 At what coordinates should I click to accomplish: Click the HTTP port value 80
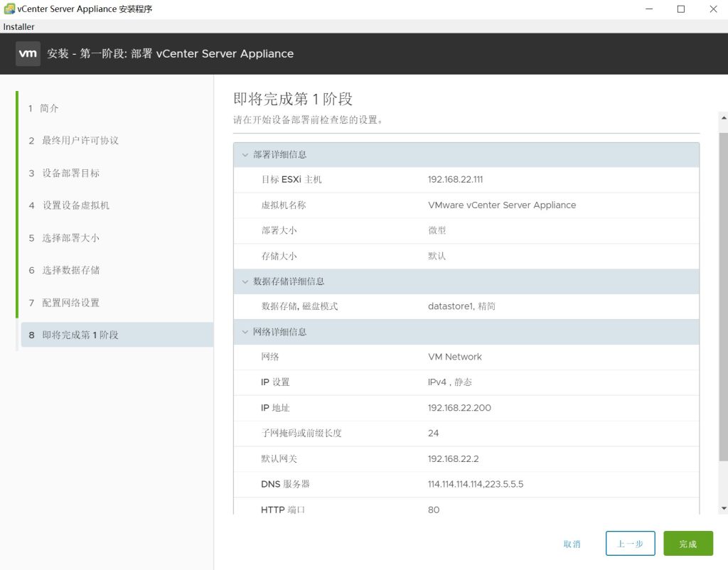(x=434, y=510)
